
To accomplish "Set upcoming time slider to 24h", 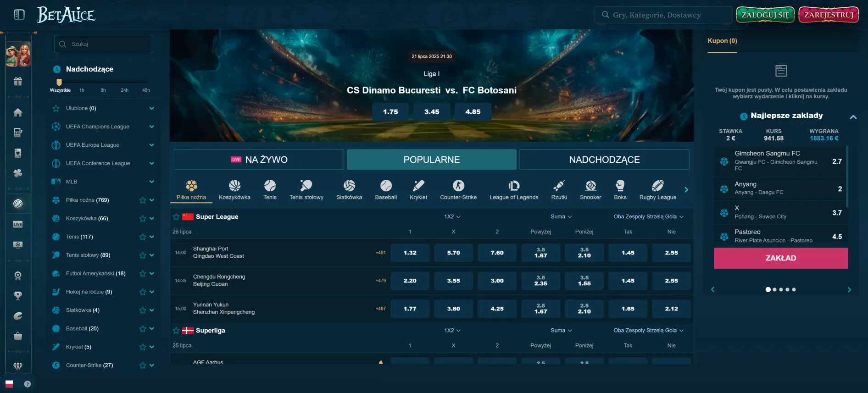I will [x=124, y=90].
